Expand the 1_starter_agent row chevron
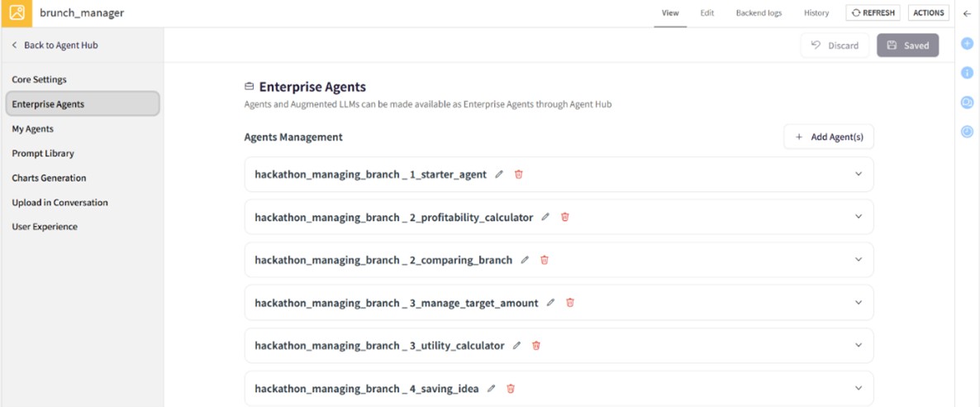The image size is (980, 407). (859, 174)
